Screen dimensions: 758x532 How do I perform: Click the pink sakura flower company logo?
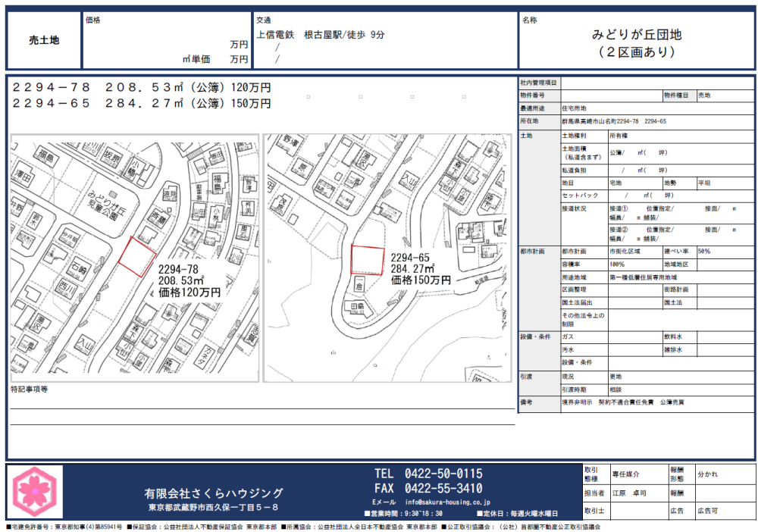pyautogui.click(x=36, y=491)
